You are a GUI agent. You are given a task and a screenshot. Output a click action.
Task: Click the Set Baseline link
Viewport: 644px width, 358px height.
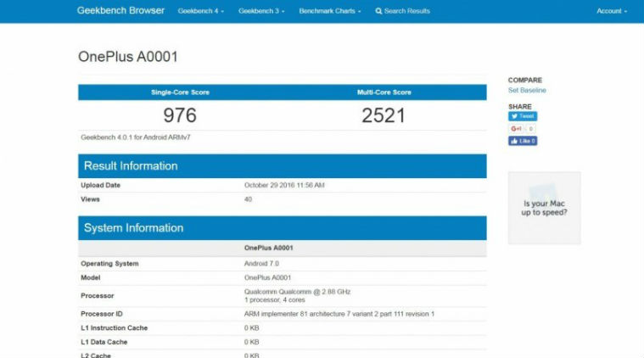(x=527, y=90)
